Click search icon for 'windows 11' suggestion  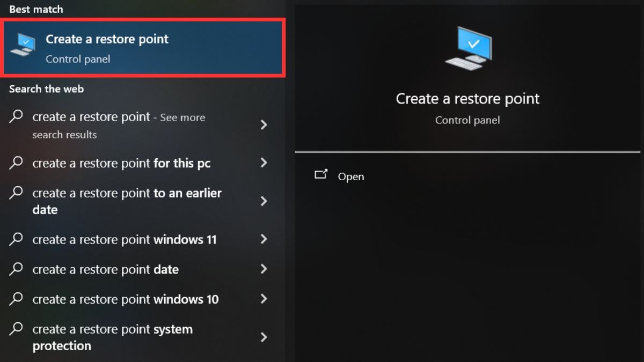pos(17,239)
